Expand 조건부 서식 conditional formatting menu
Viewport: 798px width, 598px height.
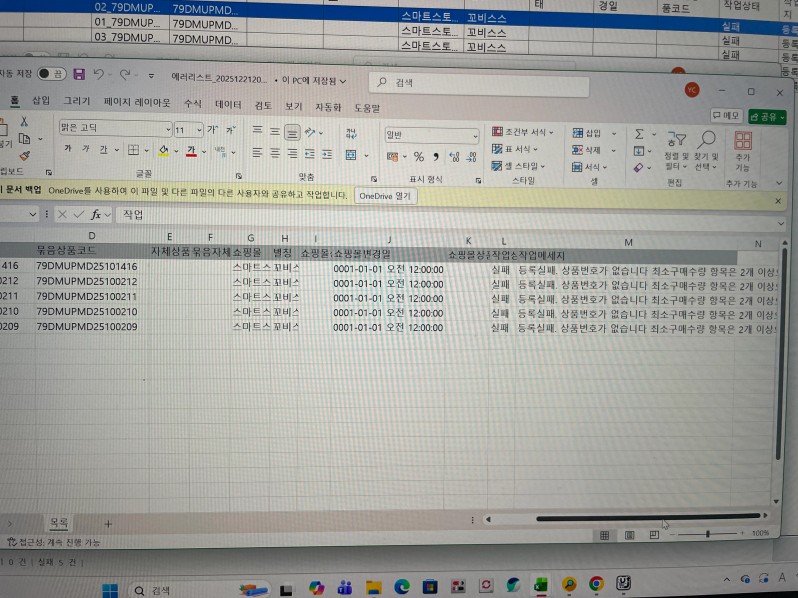coord(523,132)
